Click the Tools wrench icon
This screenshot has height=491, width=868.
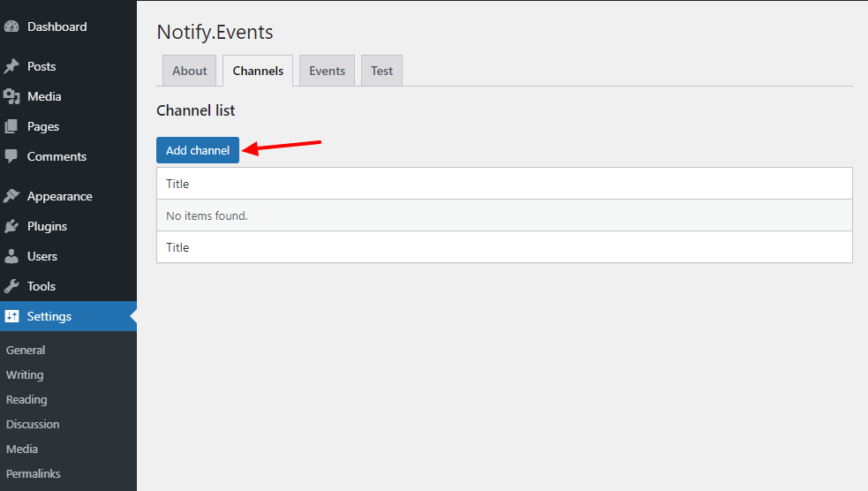coord(11,286)
